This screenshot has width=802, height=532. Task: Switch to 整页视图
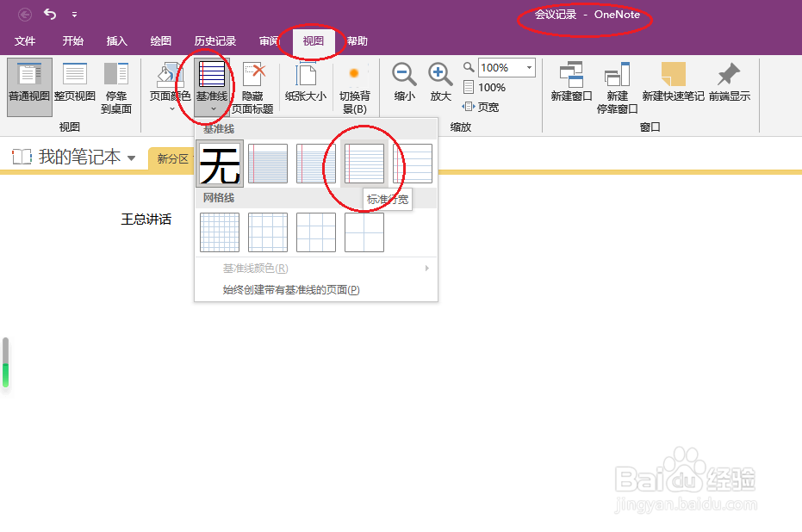tap(75, 83)
